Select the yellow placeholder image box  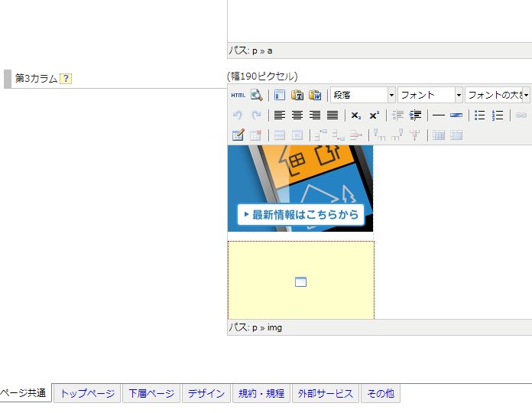point(301,281)
